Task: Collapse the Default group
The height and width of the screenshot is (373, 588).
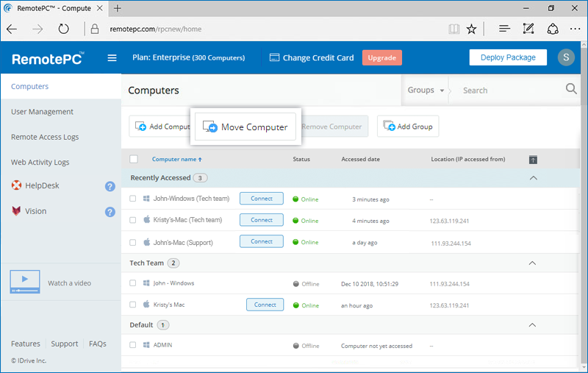Action: pyautogui.click(x=532, y=325)
